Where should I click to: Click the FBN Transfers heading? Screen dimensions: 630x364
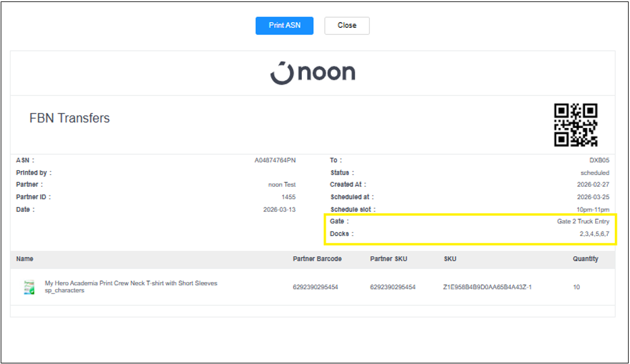click(69, 118)
